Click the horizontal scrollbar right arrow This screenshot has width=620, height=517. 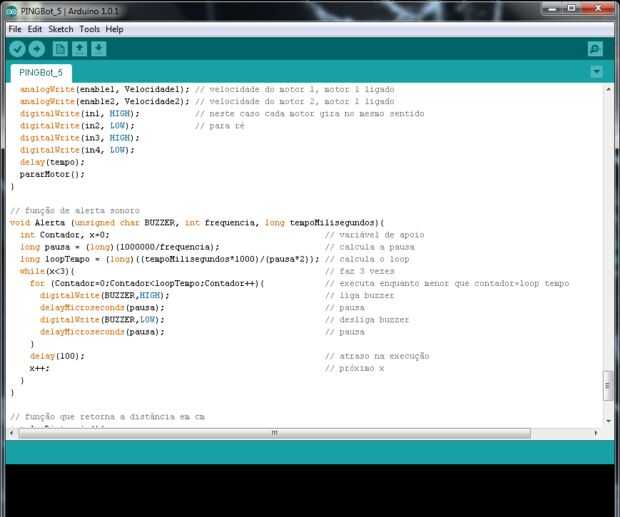[x=595, y=433]
